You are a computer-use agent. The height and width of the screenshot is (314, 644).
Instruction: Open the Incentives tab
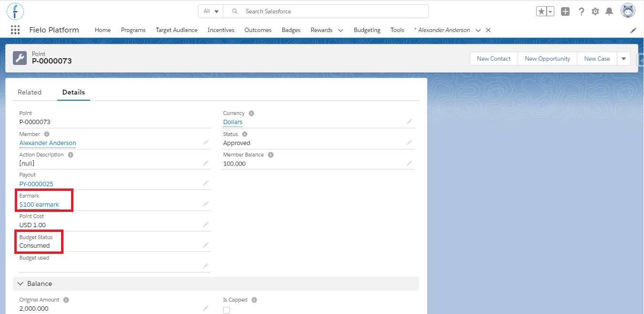[221, 30]
